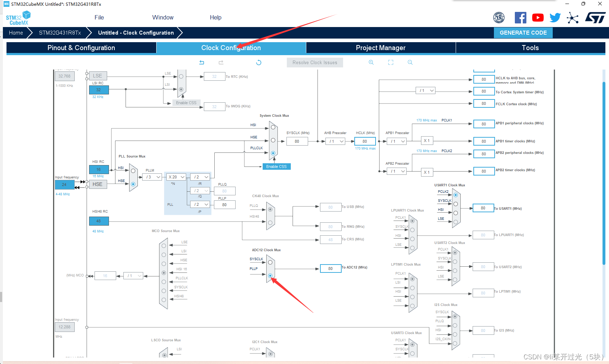Open the PLLM /3 divider dropdown

(152, 177)
